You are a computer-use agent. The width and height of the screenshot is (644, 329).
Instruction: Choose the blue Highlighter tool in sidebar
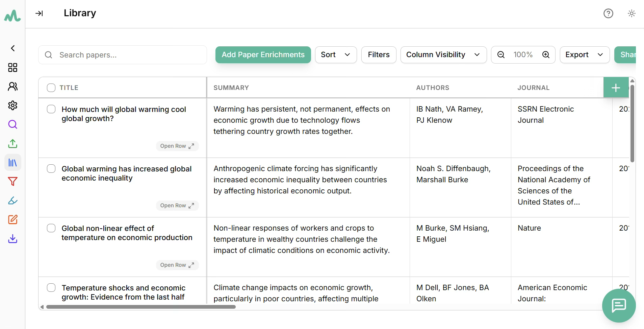pos(12,201)
